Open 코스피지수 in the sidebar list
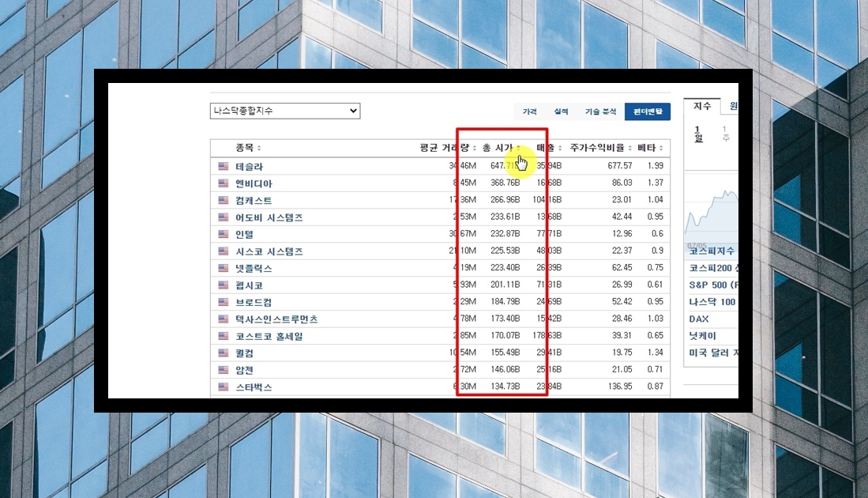The image size is (868, 498). pos(712,251)
